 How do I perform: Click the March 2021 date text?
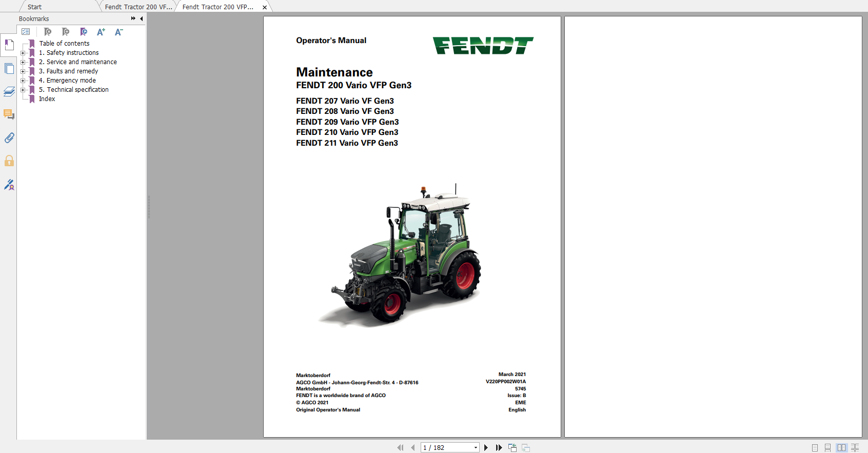[512, 375]
